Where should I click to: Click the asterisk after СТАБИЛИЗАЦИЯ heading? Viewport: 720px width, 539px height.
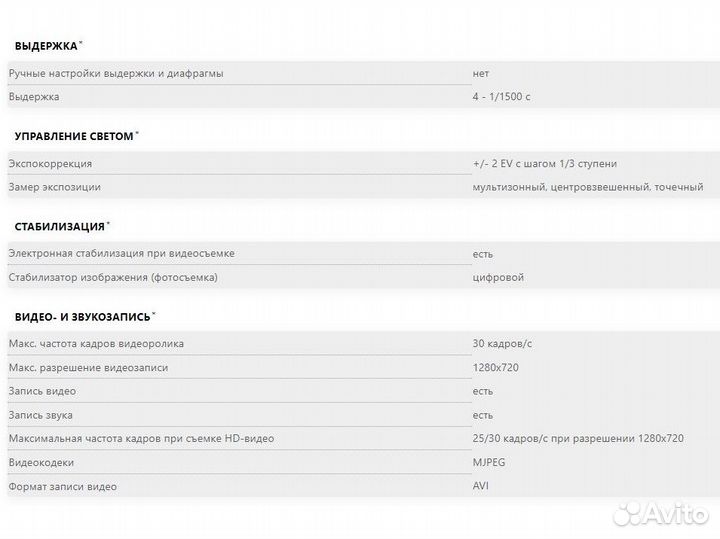pos(109,223)
